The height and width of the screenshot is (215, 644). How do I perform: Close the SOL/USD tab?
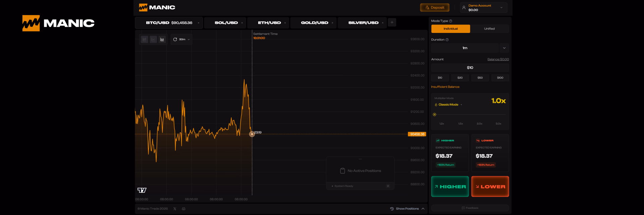(242, 23)
